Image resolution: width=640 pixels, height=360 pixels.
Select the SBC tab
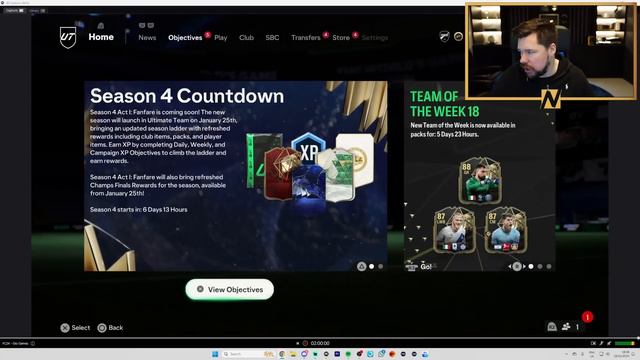(x=272, y=38)
